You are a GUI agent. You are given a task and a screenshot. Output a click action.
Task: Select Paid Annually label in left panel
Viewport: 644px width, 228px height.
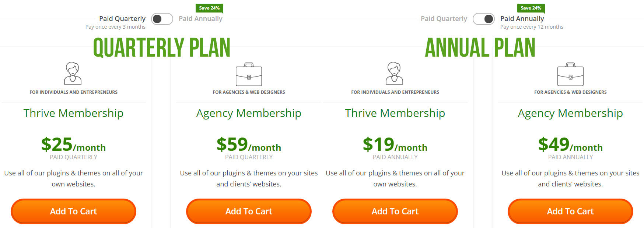[x=200, y=18]
